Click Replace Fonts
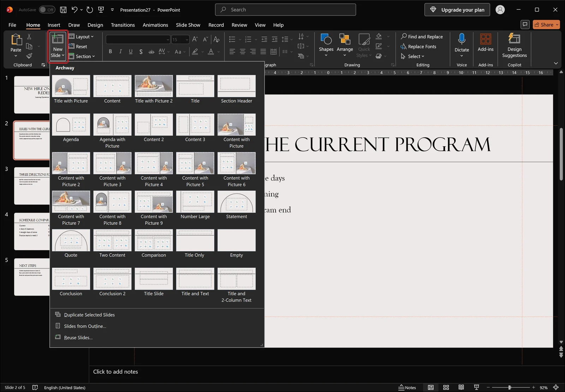 point(418,47)
